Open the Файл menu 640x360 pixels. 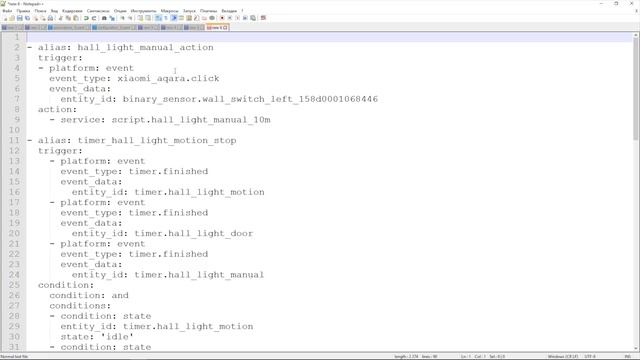click(x=7, y=11)
